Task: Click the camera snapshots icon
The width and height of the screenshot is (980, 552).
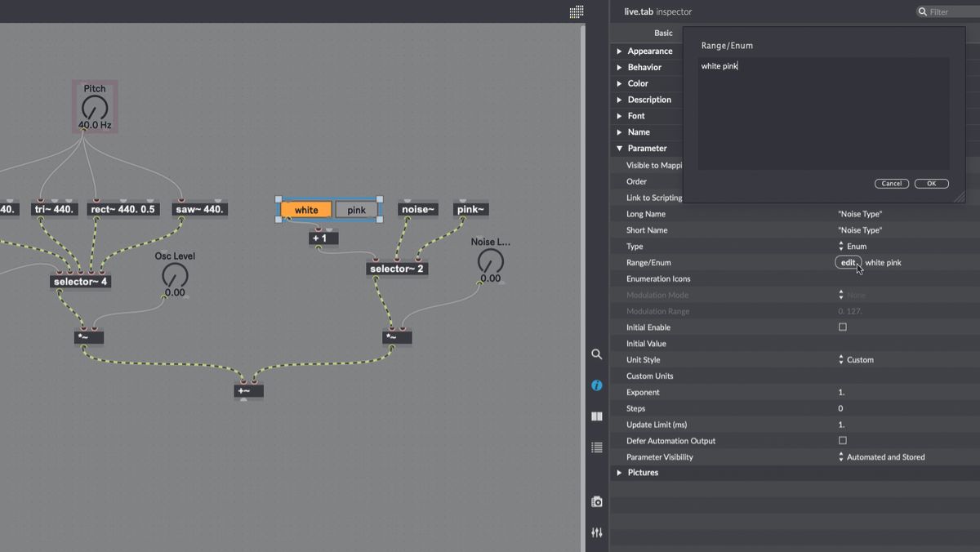Action: coord(597,501)
